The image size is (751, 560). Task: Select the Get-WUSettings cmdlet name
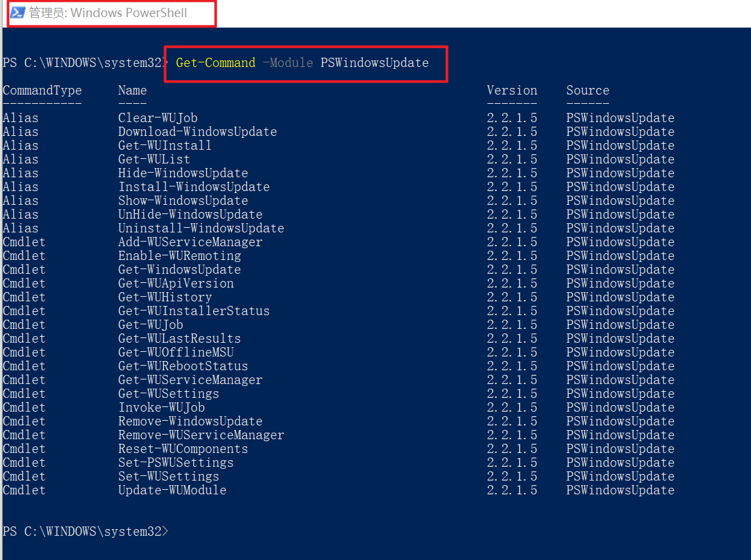[169, 394]
